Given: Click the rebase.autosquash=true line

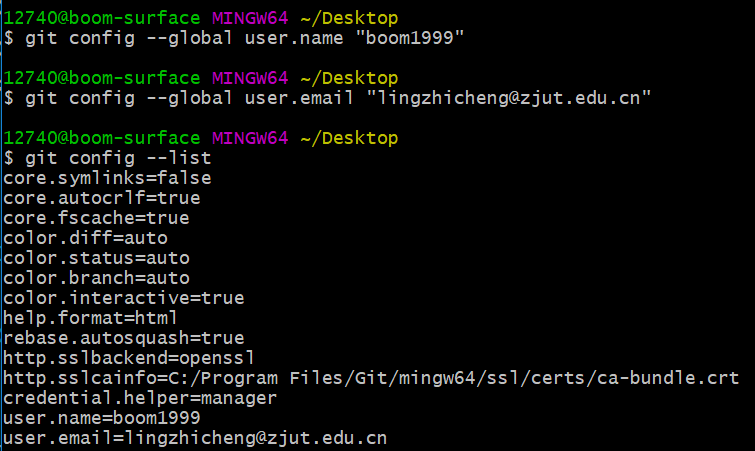Looking at the screenshot, I should (x=123, y=338).
